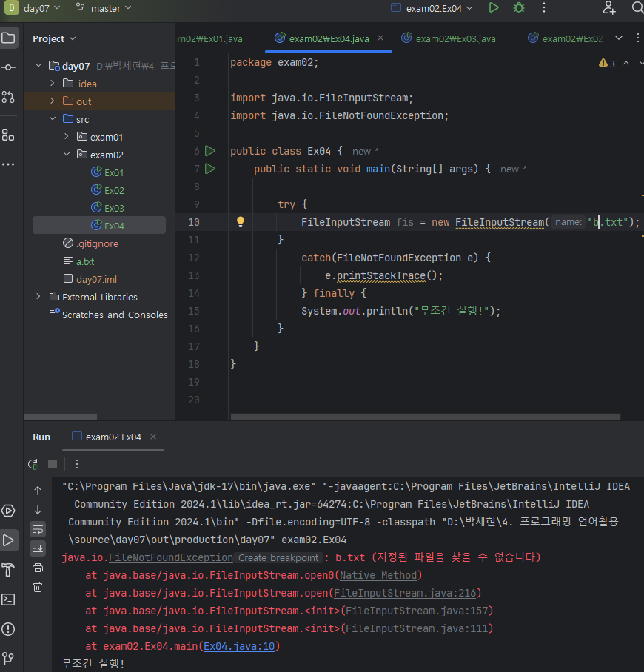
Task: Open Search Everywhere magnifier icon
Action: pyautogui.click(x=637, y=8)
